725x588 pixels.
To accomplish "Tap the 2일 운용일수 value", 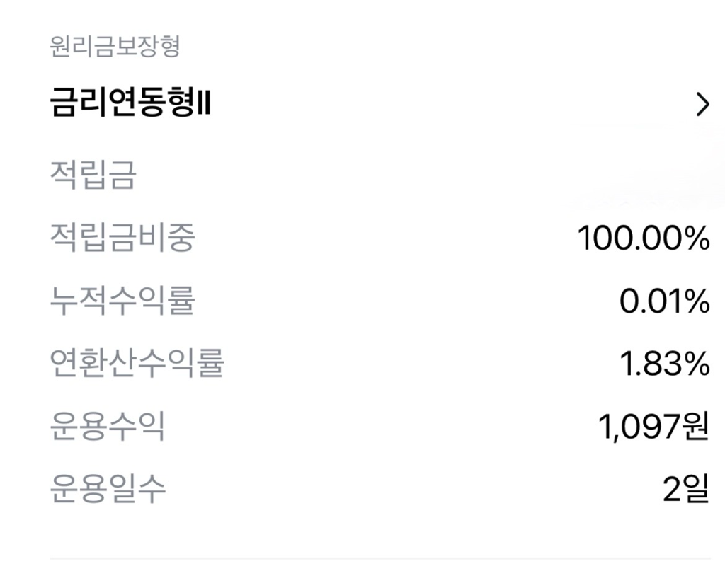I will [x=685, y=490].
